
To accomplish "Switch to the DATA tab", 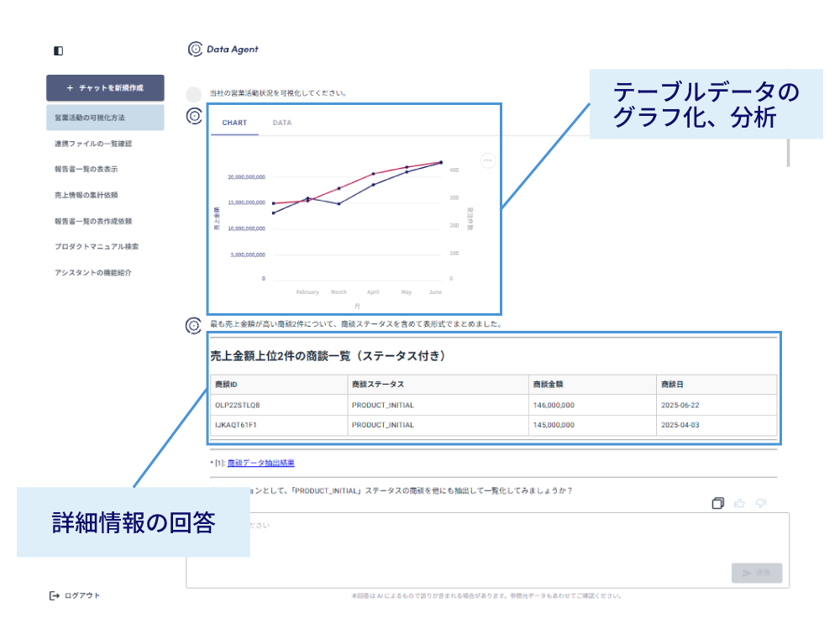I will tap(281, 123).
